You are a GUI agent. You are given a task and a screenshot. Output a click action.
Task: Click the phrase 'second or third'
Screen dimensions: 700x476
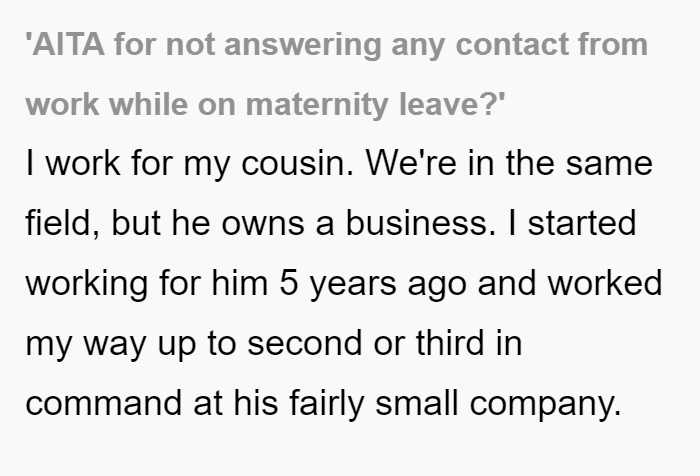pyautogui.click(x=366, y=343)
